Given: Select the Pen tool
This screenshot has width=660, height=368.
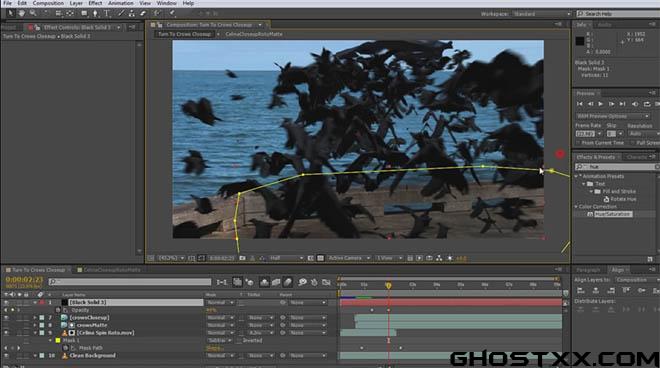Looking at the screenshot, I should (96, 13).
